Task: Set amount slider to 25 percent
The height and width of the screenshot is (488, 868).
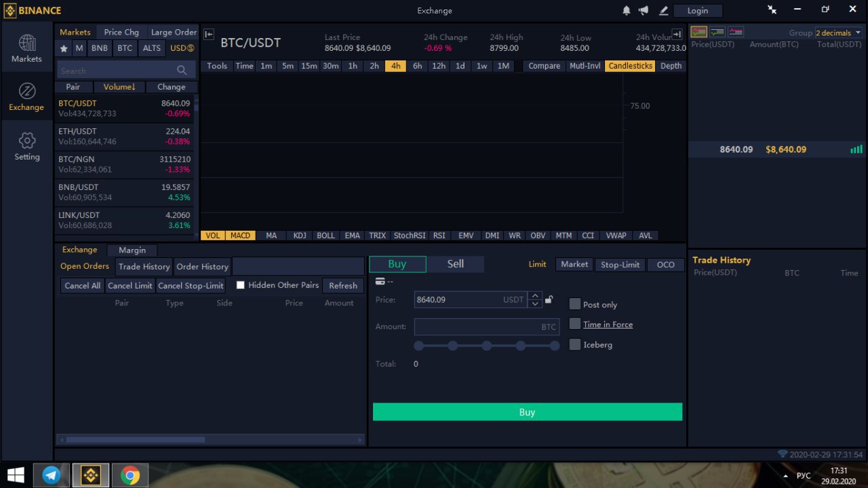Action: click(x=453, y=345)
